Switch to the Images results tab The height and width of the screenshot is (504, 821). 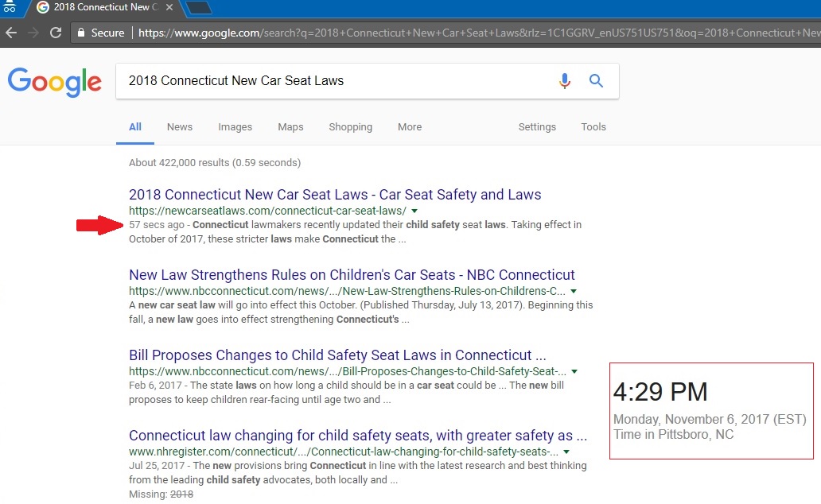[x=235, y=126]
